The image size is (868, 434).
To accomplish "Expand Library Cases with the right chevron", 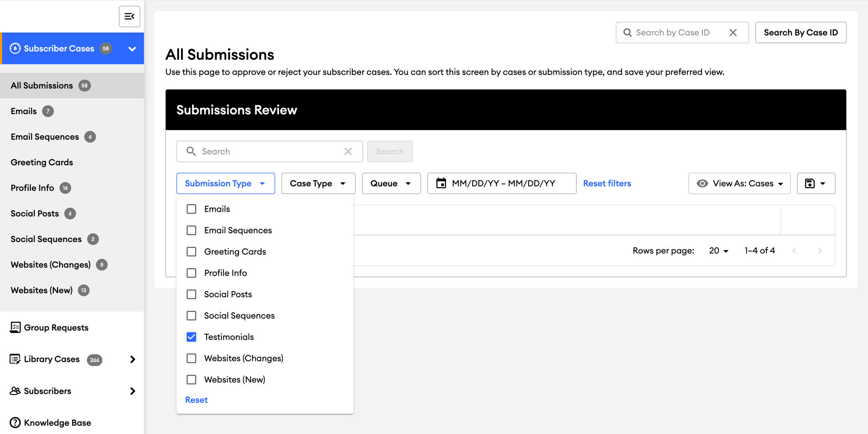I will click(x=132, y=359).
